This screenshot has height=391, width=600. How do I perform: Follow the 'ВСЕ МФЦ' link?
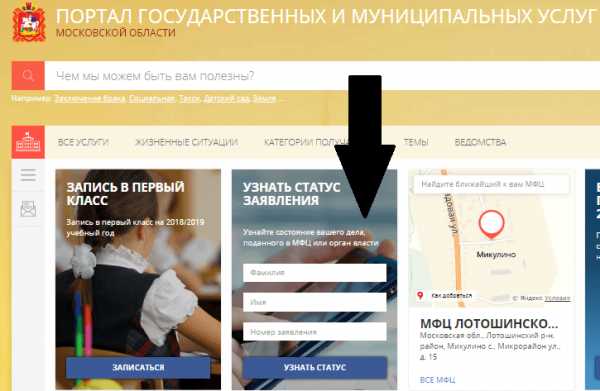pyautogui.click(x=437, y=380)
